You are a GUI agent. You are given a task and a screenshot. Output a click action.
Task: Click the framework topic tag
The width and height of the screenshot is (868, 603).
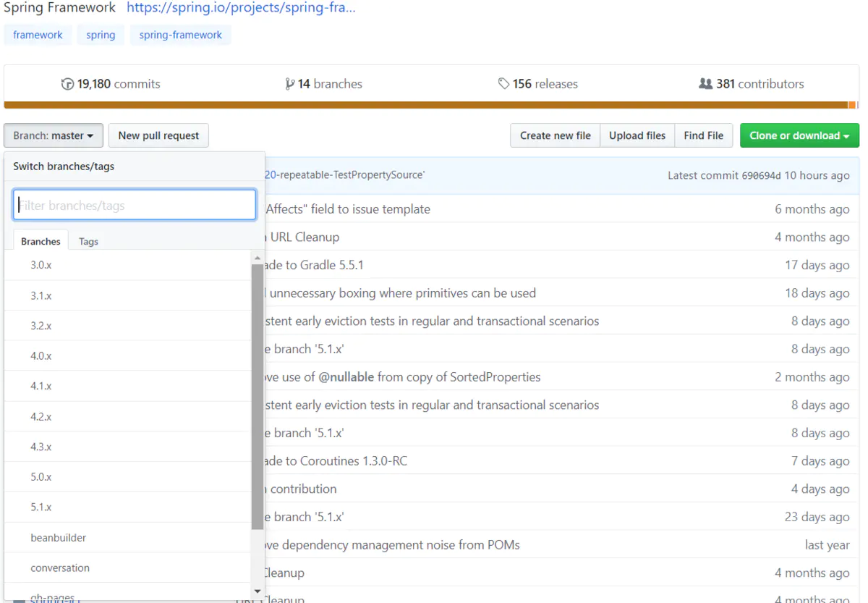[x=38, y=35]
